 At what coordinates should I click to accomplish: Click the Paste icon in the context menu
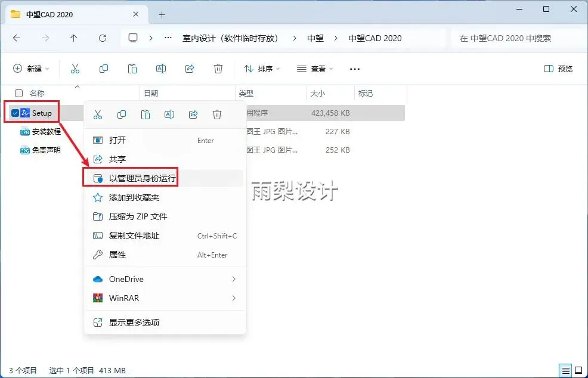[146, 114]
